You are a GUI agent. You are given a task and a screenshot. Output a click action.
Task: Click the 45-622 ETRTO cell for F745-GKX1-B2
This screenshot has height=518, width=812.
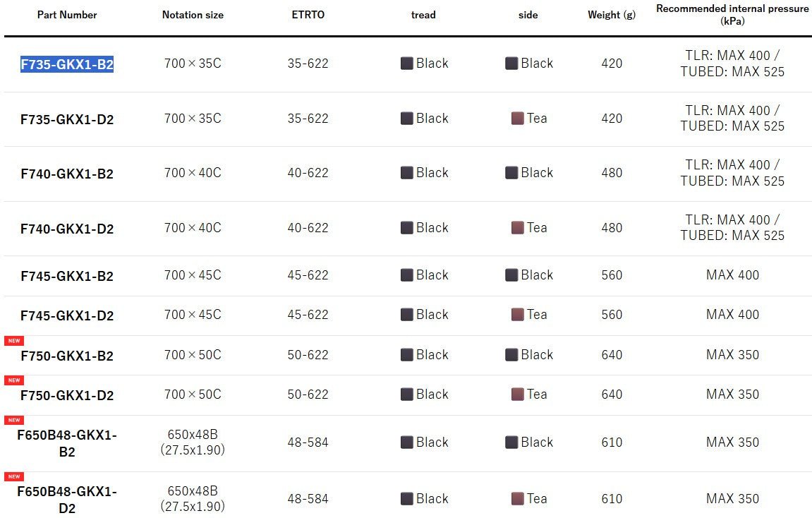(x=308, y=275)
